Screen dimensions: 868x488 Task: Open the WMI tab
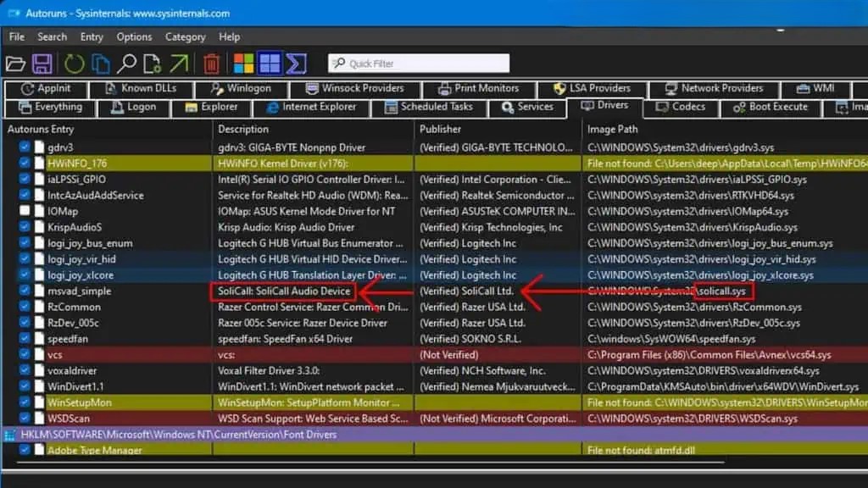click(x=815, y=88)
